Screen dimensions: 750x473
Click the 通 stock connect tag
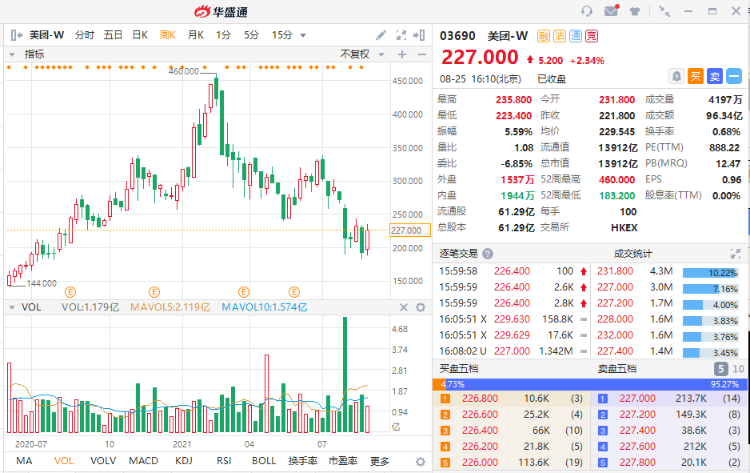point(575,36)
